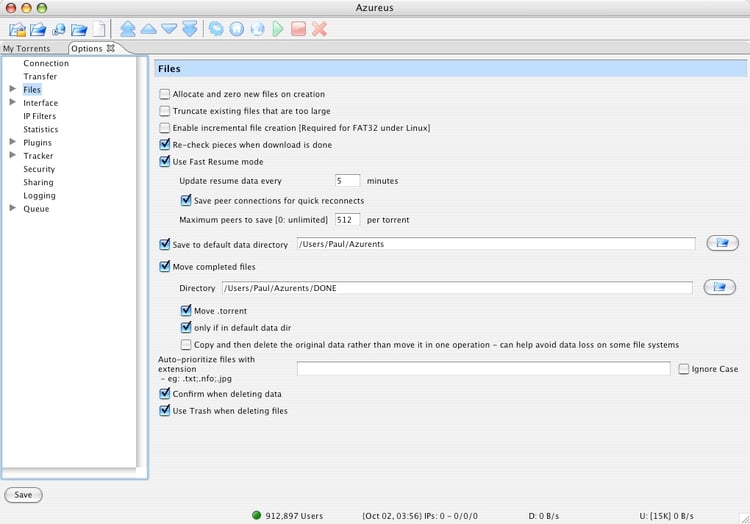Click the third open-folder icon beside the blank page

79,30
